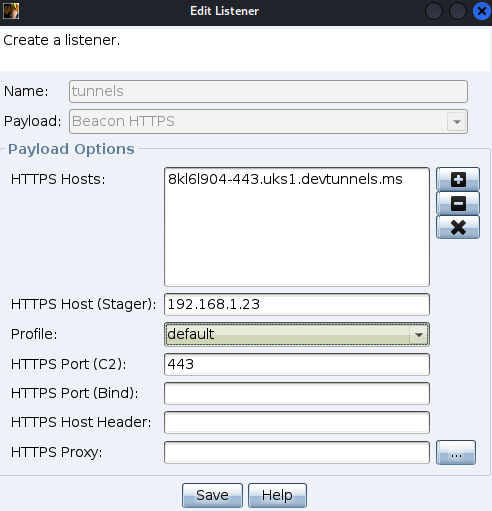Close the Edit Listener window
492x511 pixels.
pos(482,11)
